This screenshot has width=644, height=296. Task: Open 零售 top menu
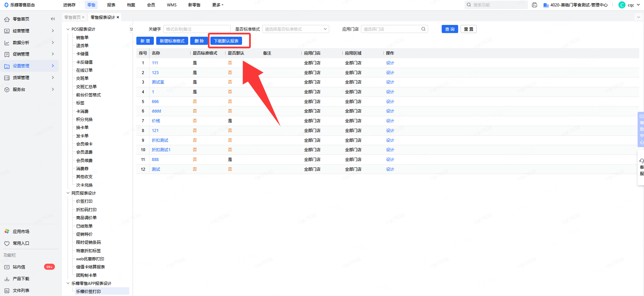click(91, 5)
